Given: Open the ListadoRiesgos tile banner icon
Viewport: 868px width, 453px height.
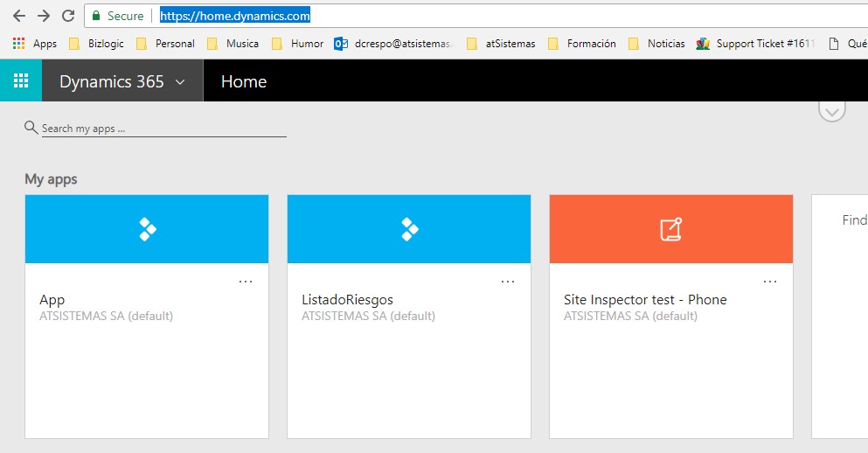Looking at the screenshot, I should pos(410,229).
